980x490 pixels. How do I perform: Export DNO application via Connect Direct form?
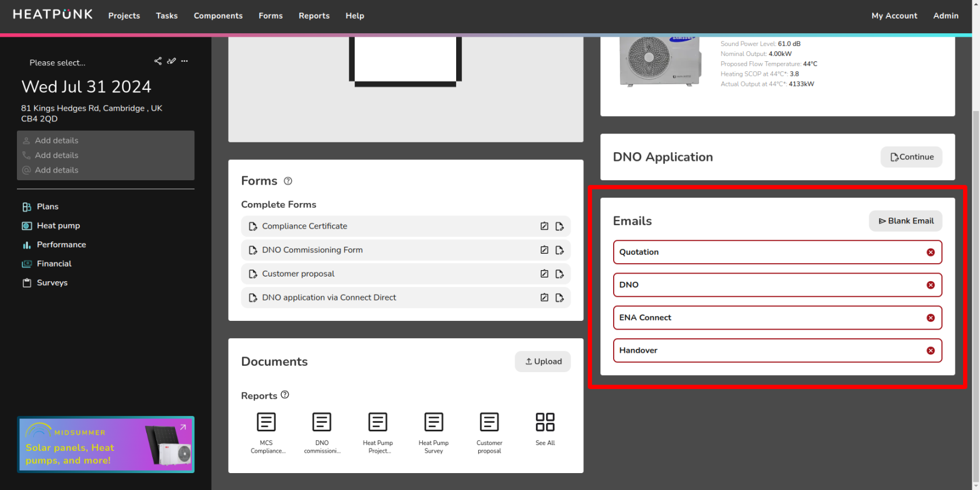[559, 297]
